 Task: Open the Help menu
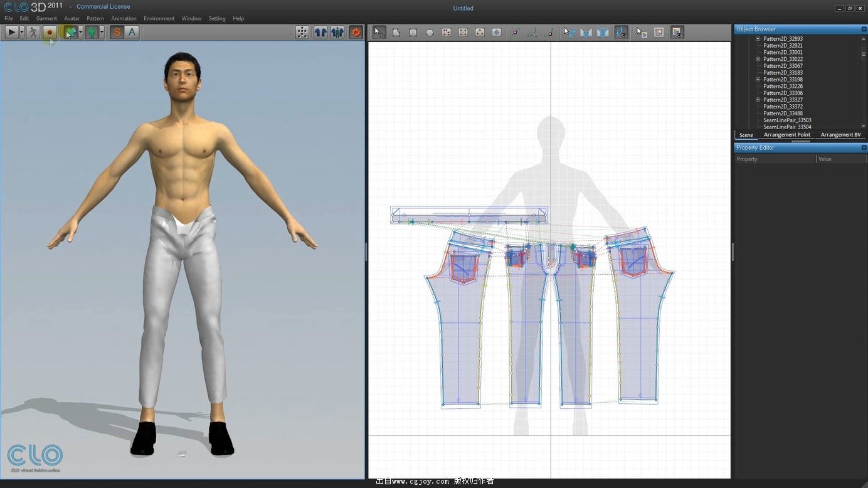238,19
